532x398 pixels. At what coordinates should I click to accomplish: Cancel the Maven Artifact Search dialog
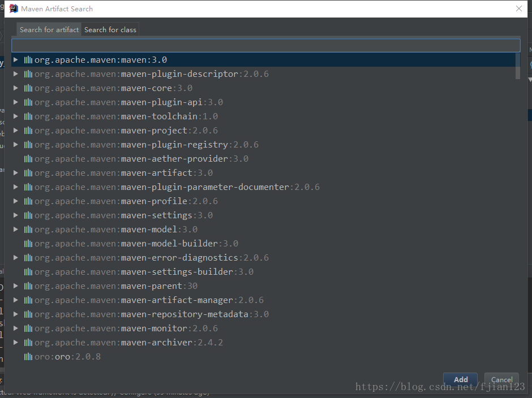pyautogui.click(x=501, y=379)
